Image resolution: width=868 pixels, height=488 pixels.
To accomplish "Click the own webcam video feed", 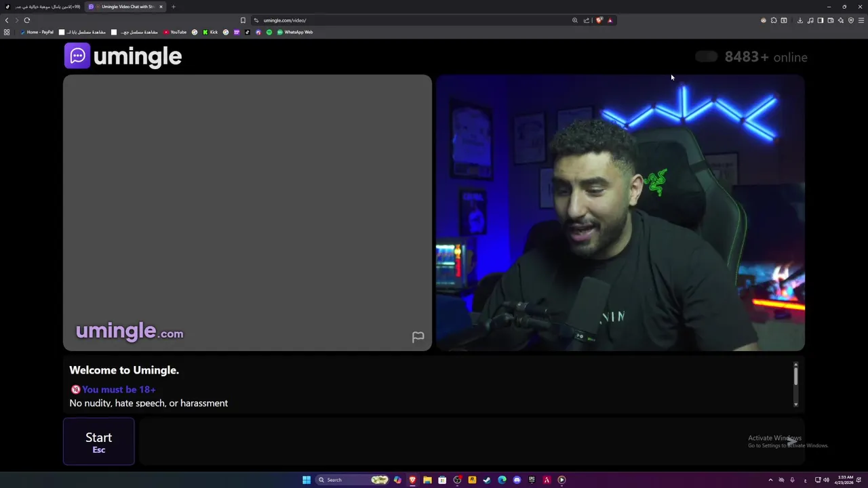I will click(x=620, y=213).
